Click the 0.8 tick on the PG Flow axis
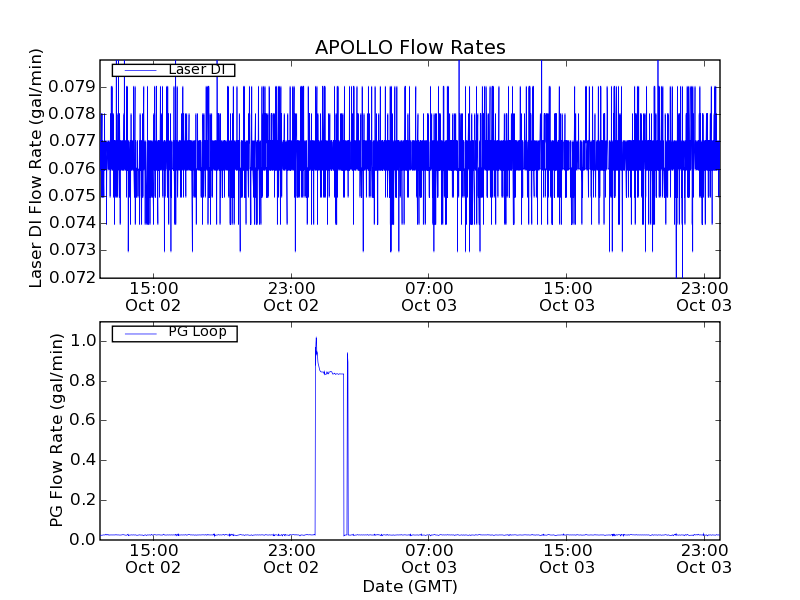This screenshot has height=600, width=800. (x=83, y=381)
